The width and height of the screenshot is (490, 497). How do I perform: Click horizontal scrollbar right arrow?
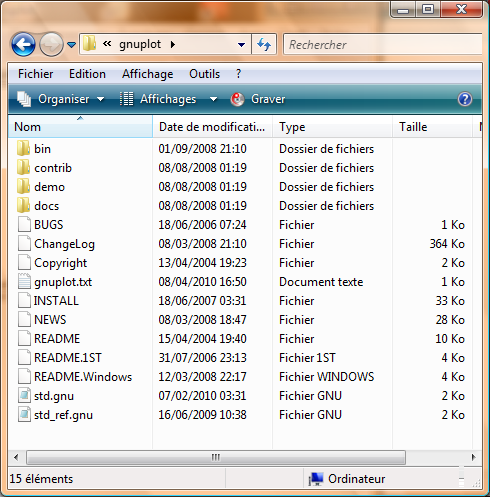coord(474,457)
